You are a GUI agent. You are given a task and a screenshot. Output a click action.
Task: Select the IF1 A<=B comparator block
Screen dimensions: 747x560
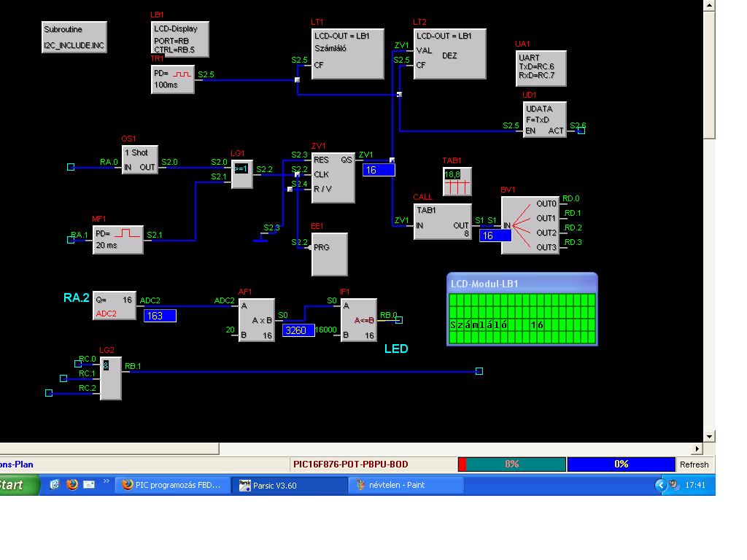[359, 320]
